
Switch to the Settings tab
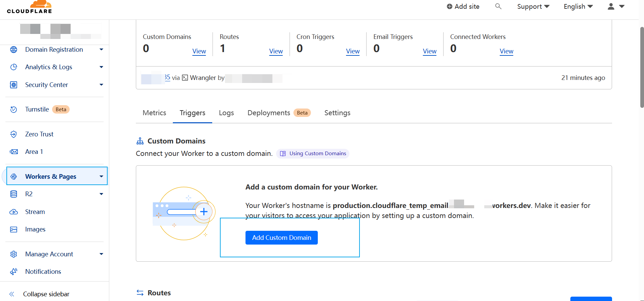[x=337, y=113]
